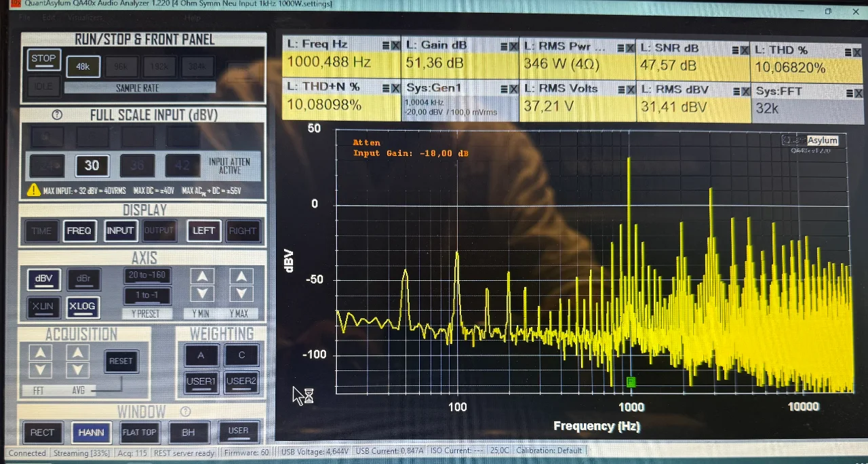Switch sample rate to 96k
The image size is (868, 464).
tap(121, 66)
